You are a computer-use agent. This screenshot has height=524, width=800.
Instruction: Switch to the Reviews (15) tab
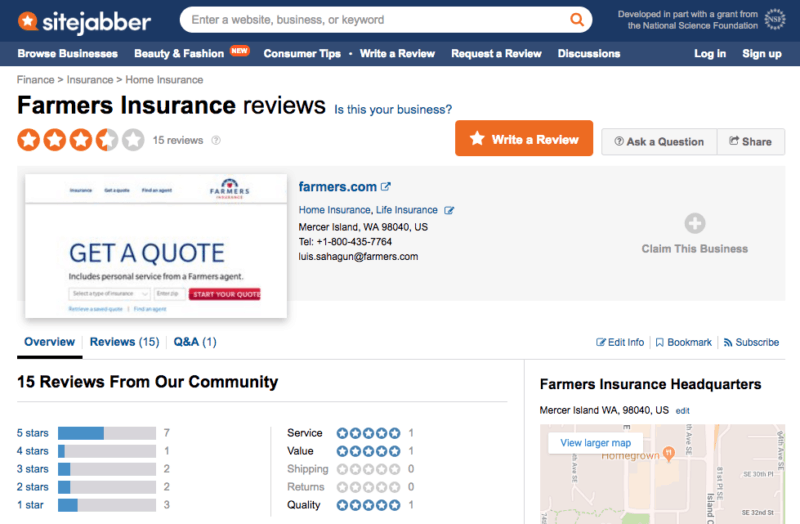pyautogui.click(x=124, y=342)
